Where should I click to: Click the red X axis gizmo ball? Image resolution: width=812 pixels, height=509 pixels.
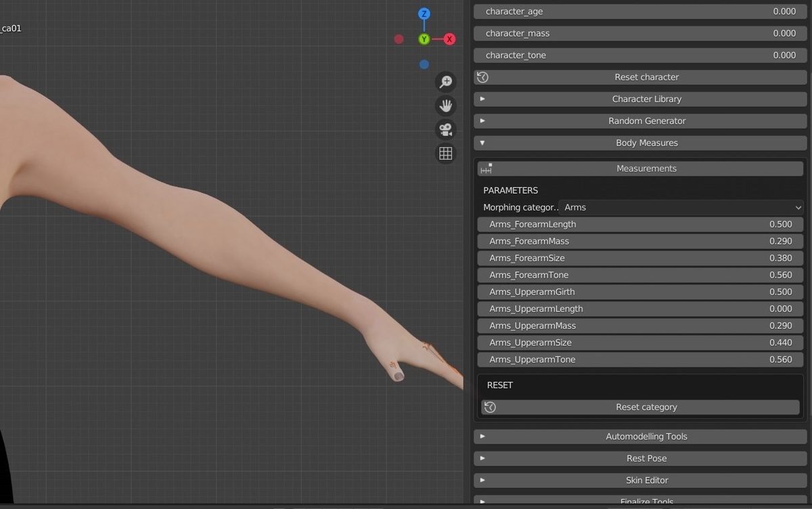(x=449, y=39)
